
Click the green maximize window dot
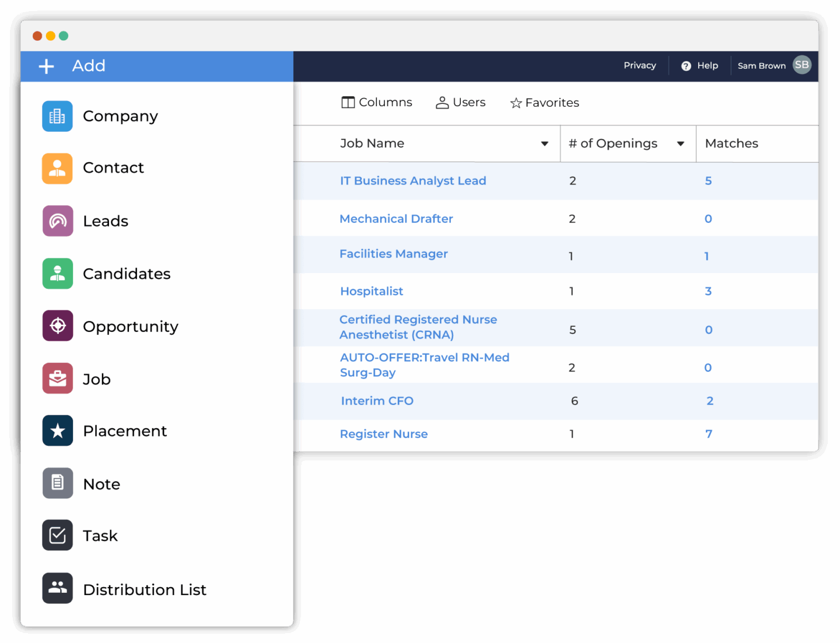64,36
